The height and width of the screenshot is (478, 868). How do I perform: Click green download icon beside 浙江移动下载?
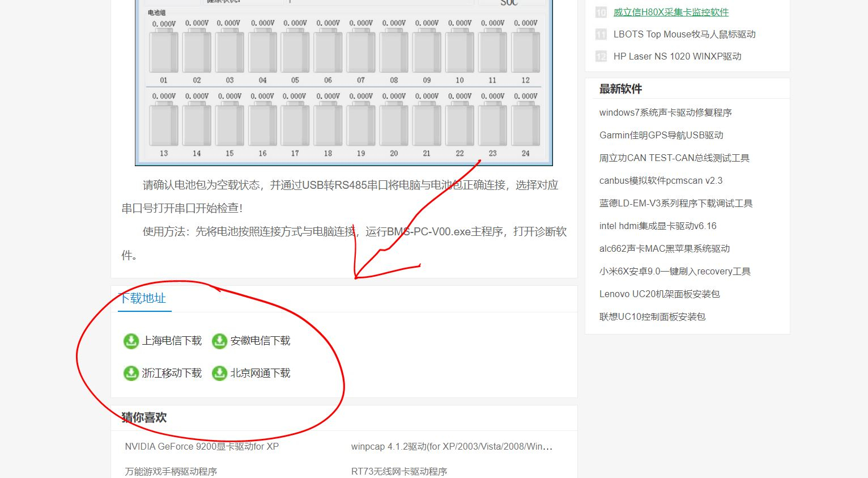tap(131, 373)
